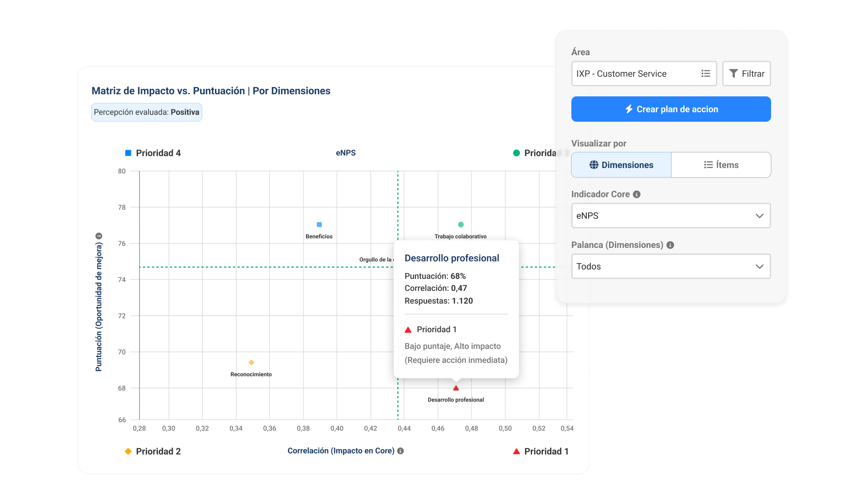Viewport: 864px width, 504px height.
Task: Toggle Prioridad 1 legend entry at chart bottom
Action: pyautogui.click(x=541, y=451)
